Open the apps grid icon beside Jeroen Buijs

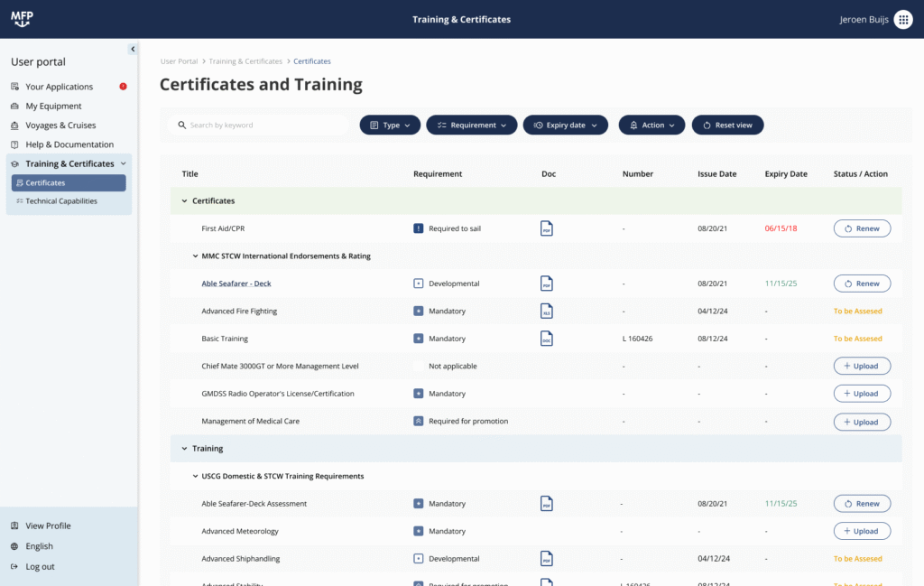903,19
